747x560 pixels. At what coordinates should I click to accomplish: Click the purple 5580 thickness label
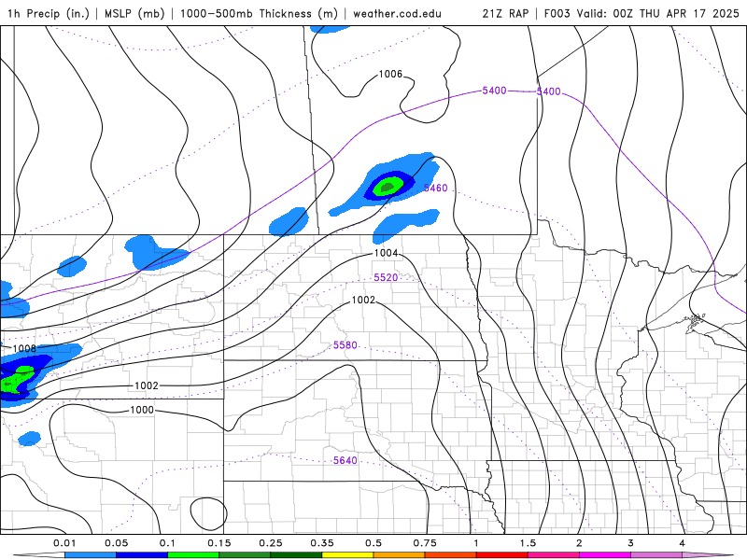pos(345,345)
